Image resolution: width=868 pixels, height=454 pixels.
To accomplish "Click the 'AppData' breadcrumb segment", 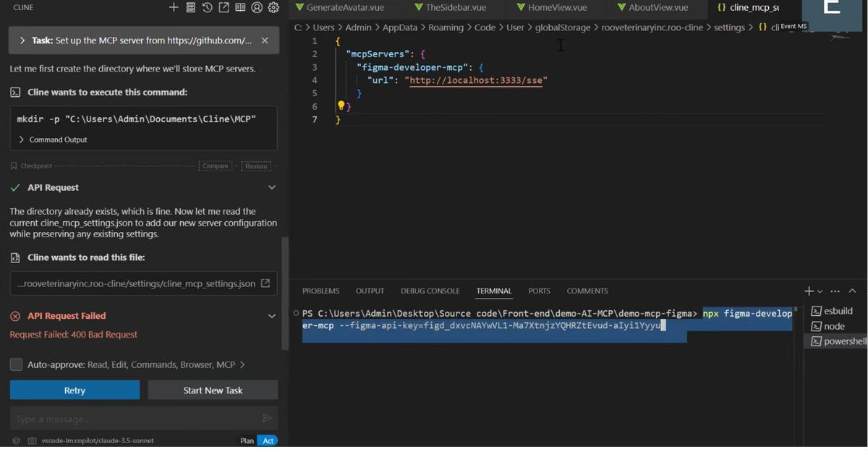I will 400,27.
